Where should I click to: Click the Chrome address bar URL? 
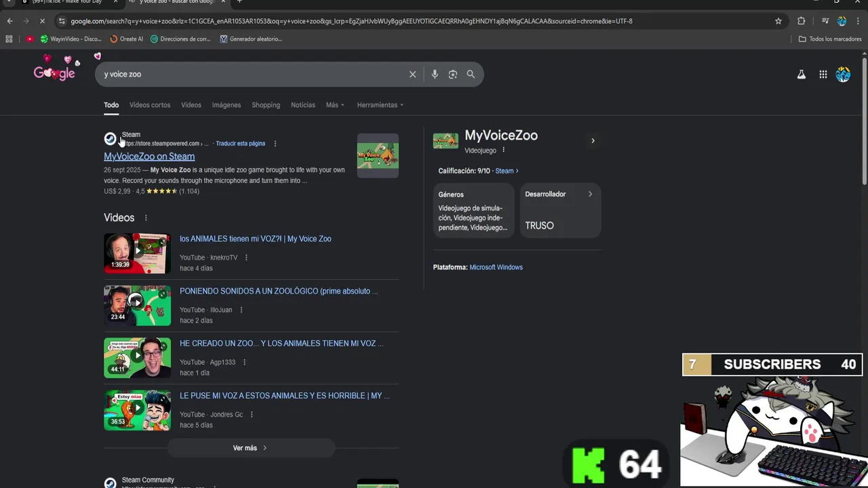(x=351, y=21)
